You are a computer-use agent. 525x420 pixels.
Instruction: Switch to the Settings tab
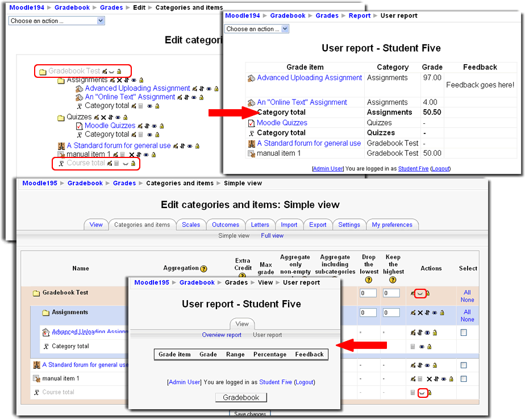(x=349, y=224)
